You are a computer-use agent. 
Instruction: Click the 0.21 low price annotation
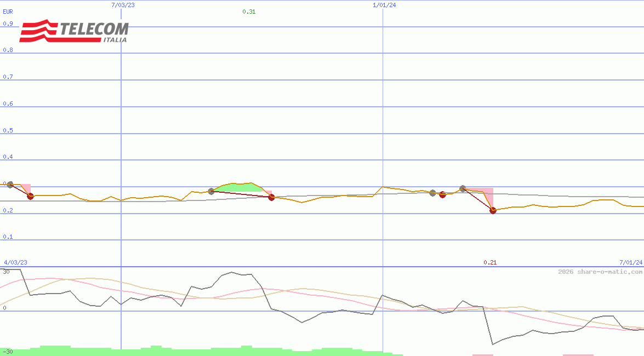pyautogui.click(x=490, y=262)
